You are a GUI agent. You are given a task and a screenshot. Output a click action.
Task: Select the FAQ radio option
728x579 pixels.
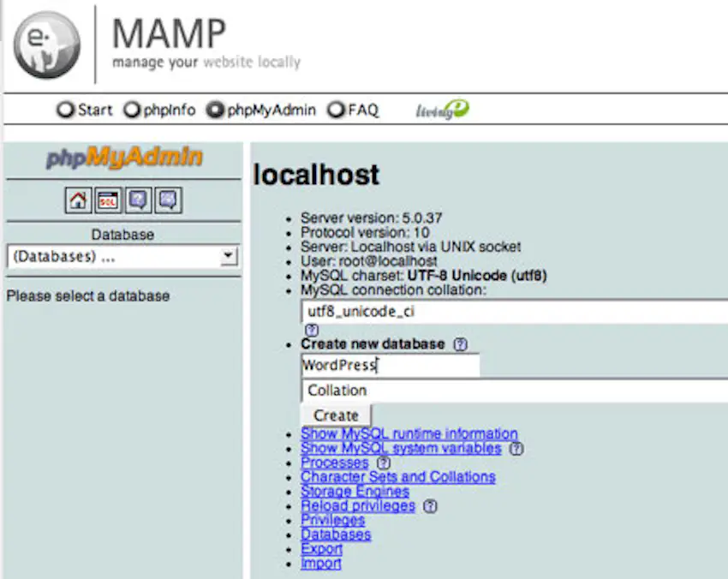[337, 110]
